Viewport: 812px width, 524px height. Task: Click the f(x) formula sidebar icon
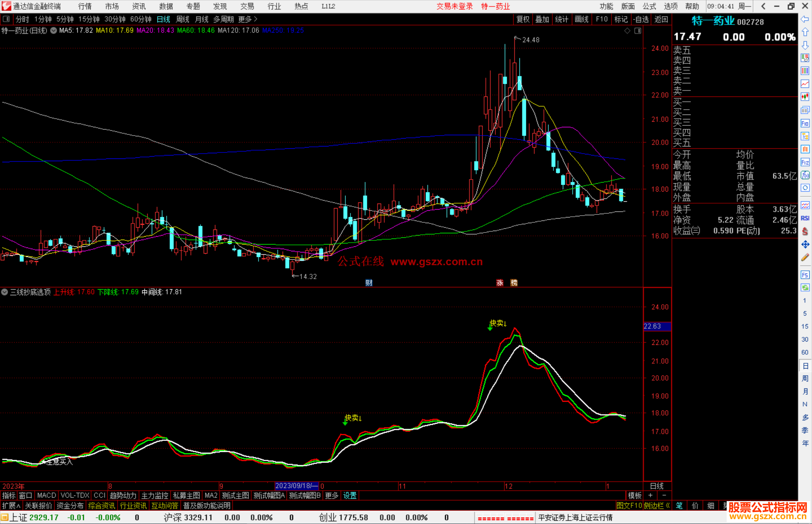[805, 175]
